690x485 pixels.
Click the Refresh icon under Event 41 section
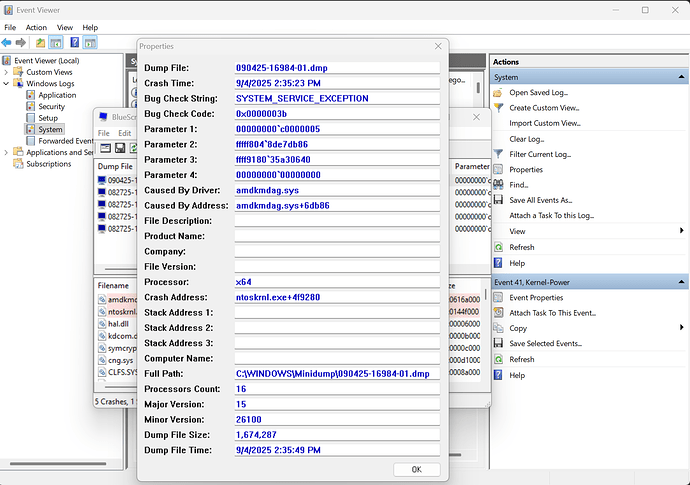498,359
